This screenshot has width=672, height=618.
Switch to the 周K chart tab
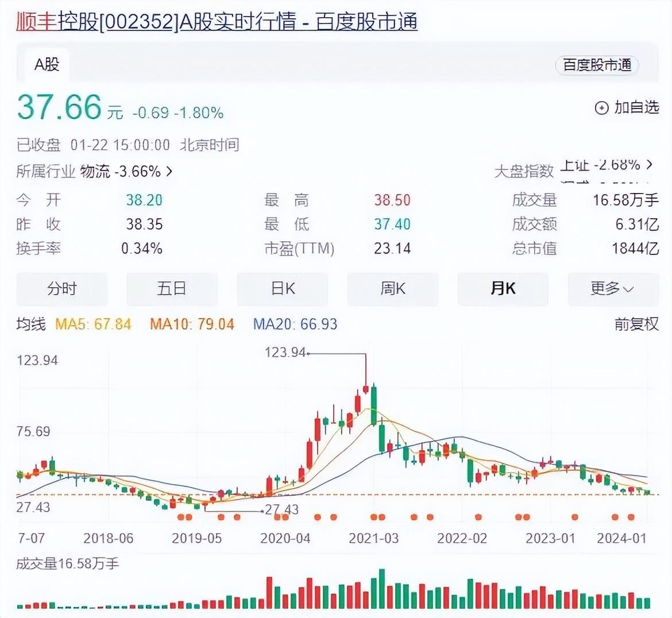tap(392, 289)
